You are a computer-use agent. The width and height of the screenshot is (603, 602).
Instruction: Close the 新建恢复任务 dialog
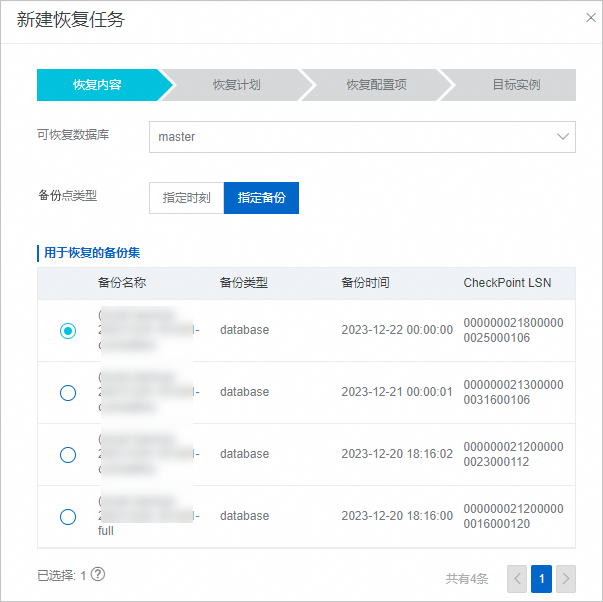590,18
